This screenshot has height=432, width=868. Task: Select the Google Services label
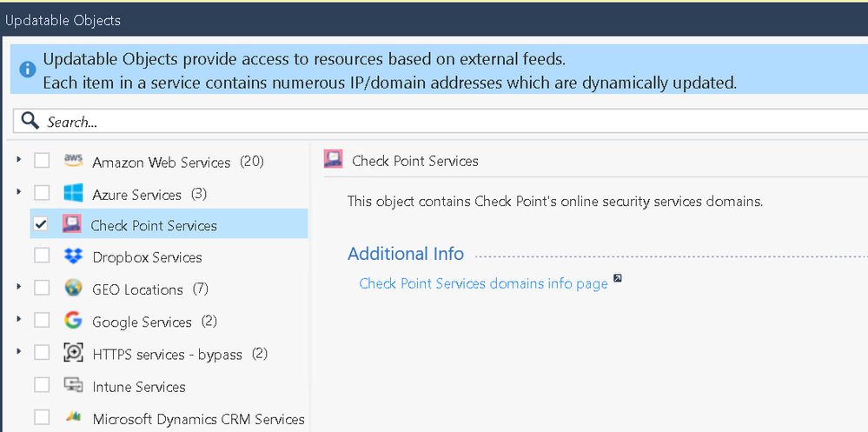pyautogui.click(x=142, y=322)
